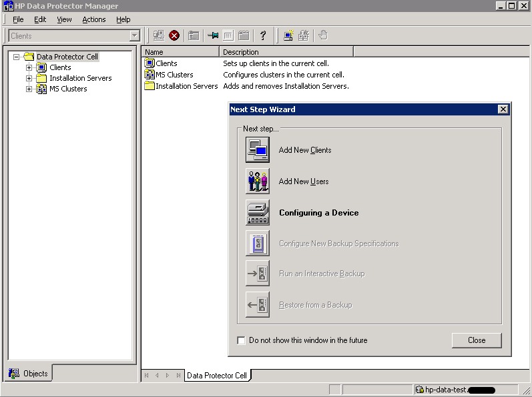The width and height of the screenshot is (532, 397).
Task: Click the pin toolbar icon
Action: pyautogui.click(x=213, y=35)
